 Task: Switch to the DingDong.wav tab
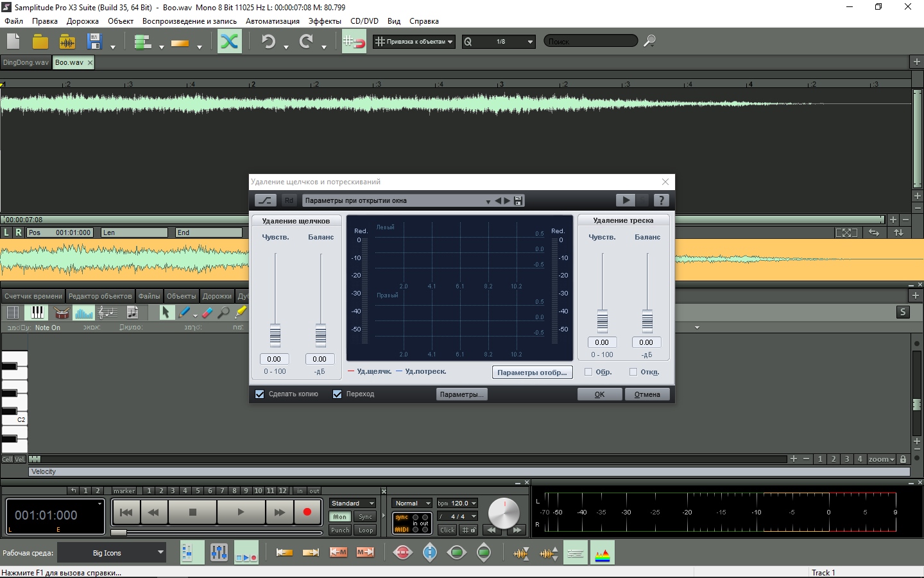coord(26,62)
